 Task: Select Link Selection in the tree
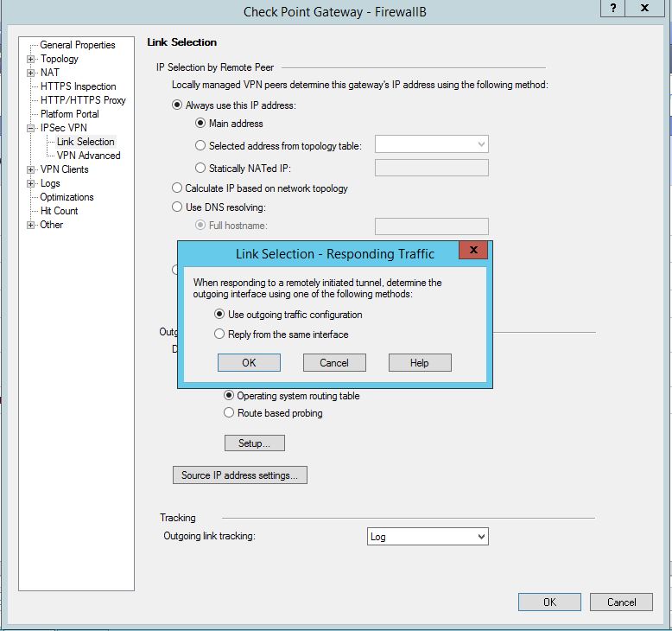[x=86, y=142]
